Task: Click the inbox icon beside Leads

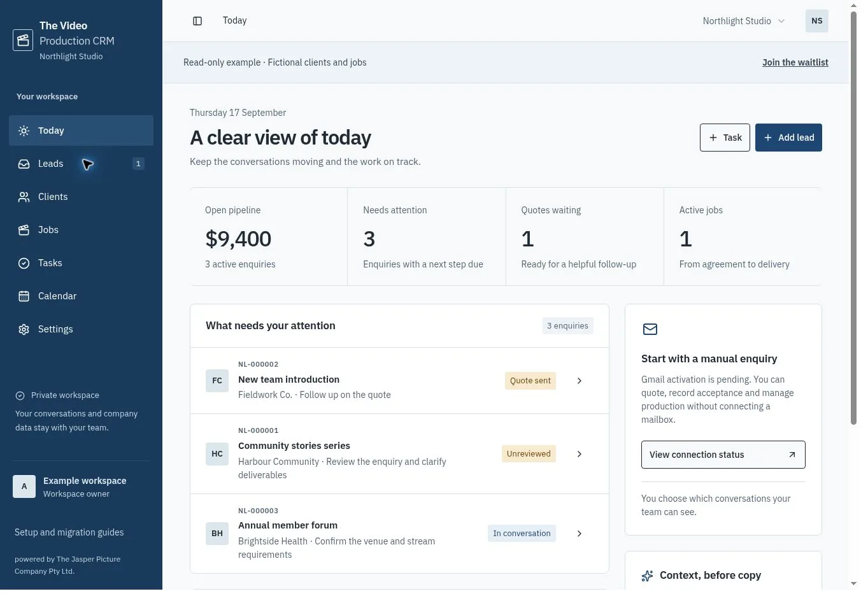Action: [x=24, y=164]
